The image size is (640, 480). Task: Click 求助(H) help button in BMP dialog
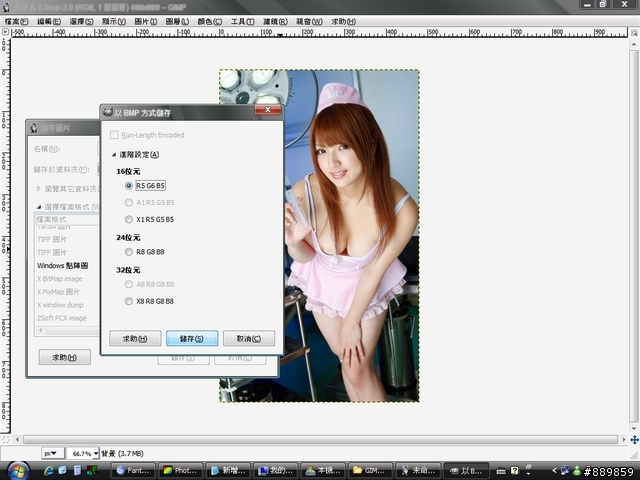[x=135, y=338]
